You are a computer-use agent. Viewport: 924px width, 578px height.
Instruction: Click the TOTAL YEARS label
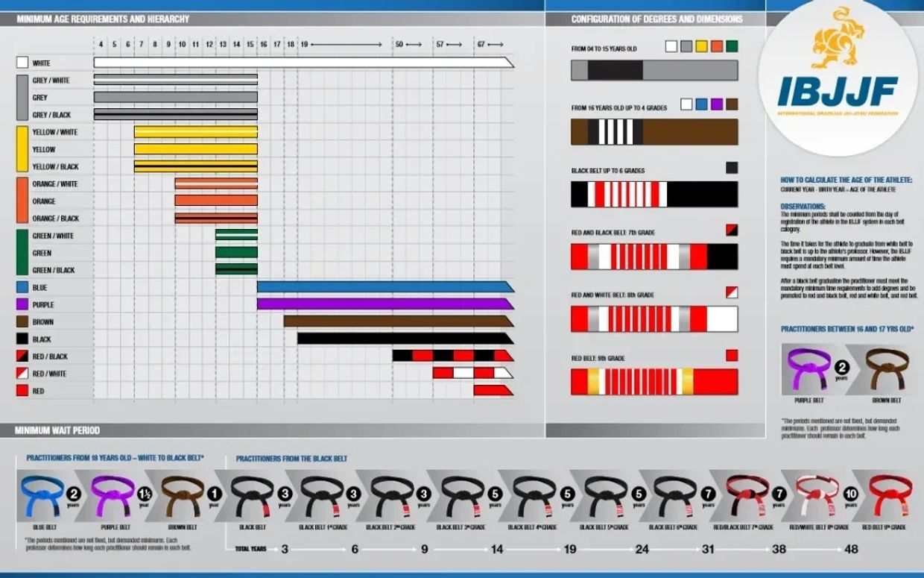[x=250, y=550]
